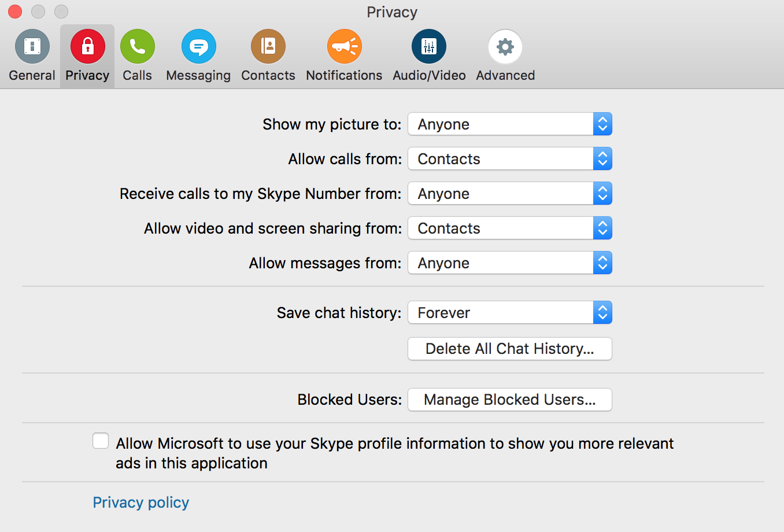784x532 pixels.
Task: Expand the Show my picture to dropdown
Action: point(509,124)
